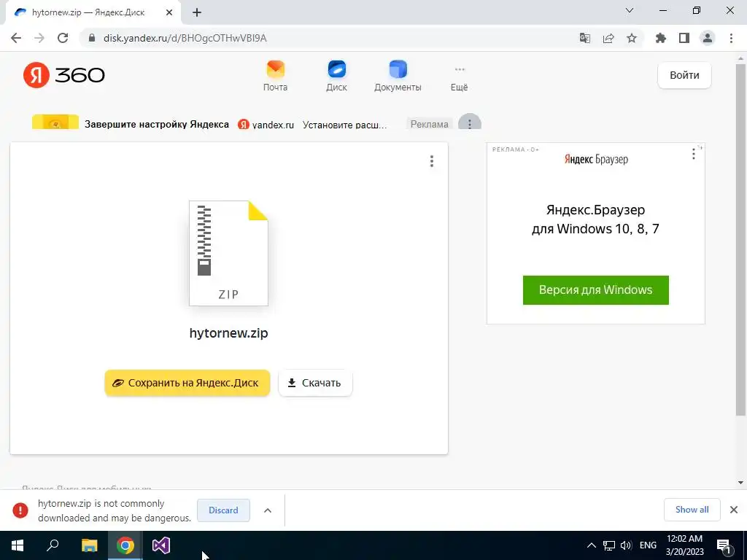Close the downloads bar
Viewport: 747px width, 560px height.
coord(734,510)
